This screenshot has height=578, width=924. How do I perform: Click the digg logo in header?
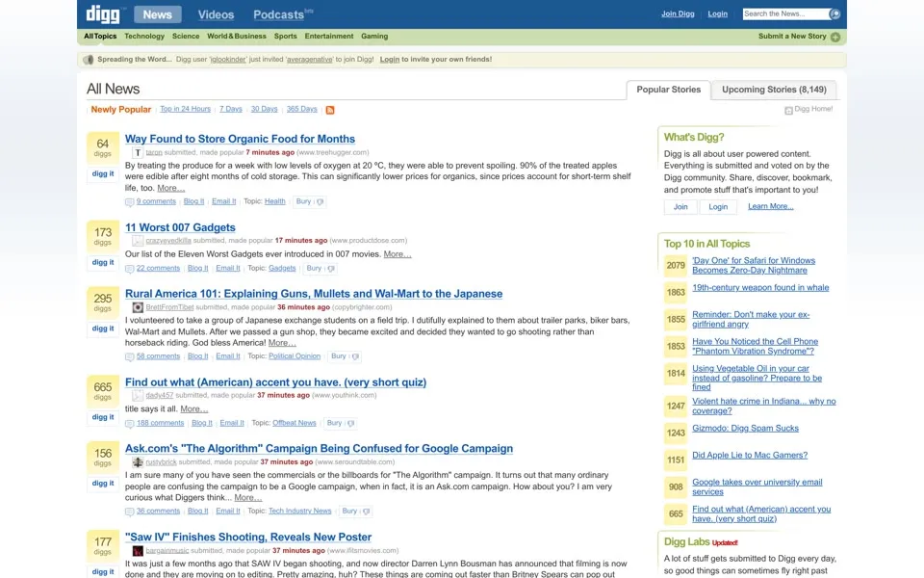pos(103,14)
